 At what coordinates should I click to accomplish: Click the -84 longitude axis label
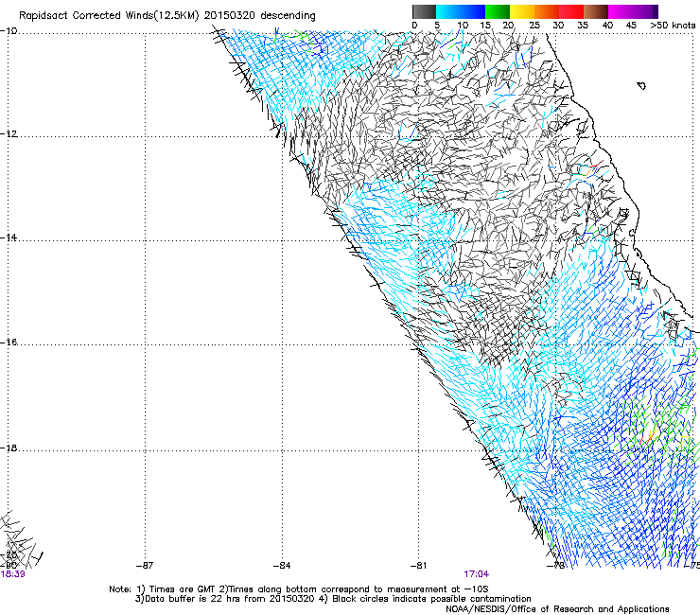[x=282, y=566]
